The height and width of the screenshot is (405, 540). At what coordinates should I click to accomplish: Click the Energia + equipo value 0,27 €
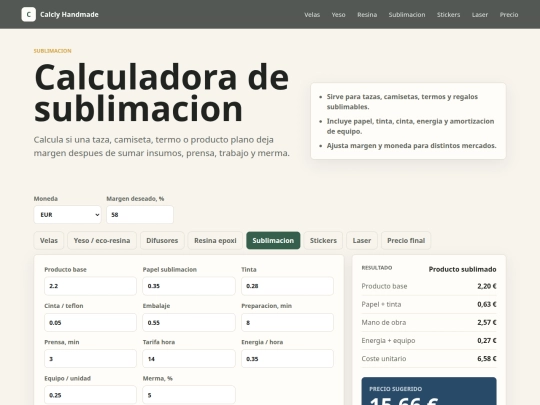(487, 341)
